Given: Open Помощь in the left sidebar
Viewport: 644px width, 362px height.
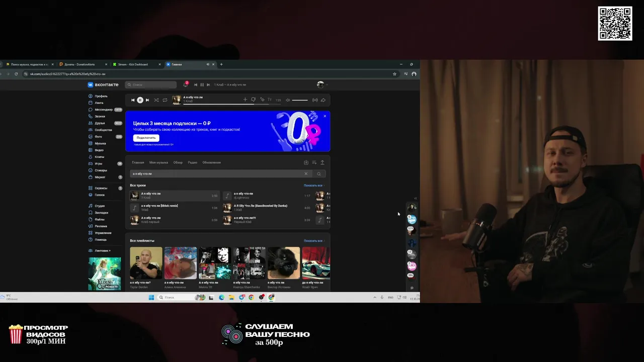Looking at the screenshot, I should click(x=98, y=240).
